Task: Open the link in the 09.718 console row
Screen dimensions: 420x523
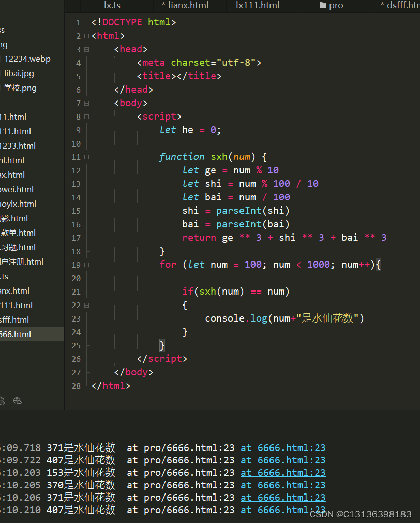Action: coord(283,447)
